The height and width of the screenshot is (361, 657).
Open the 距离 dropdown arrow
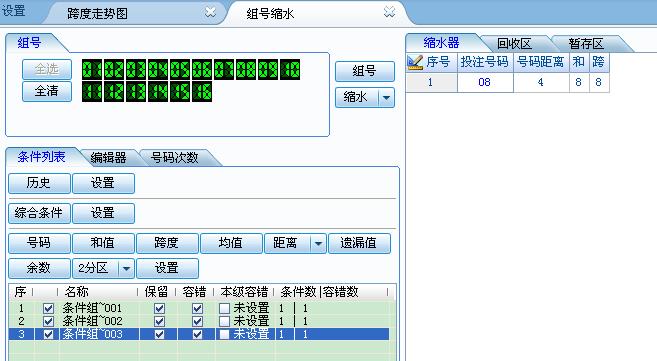coord(318,243)
